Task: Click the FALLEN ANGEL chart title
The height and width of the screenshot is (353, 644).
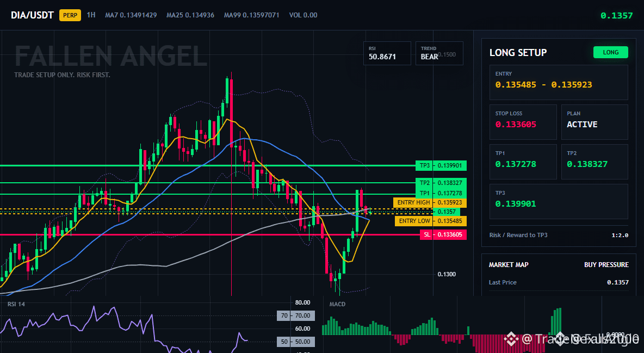Action: [110, 57]
